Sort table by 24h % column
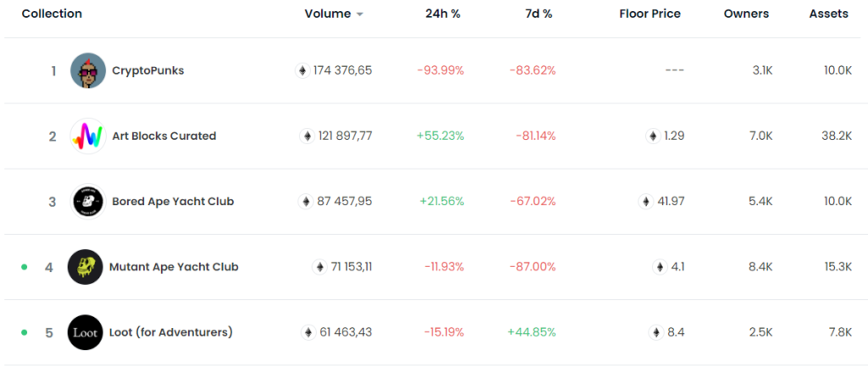The image size is (868, 367). (442, 14)
